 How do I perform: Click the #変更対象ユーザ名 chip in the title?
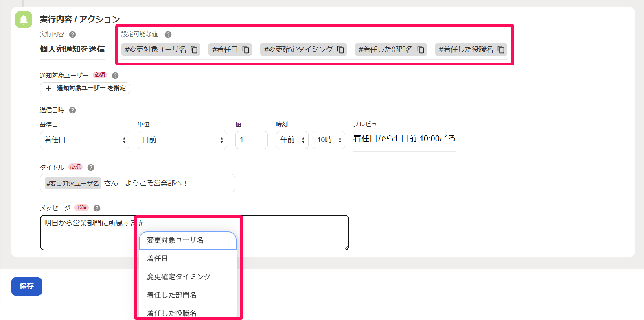click(x=72, y=183)
